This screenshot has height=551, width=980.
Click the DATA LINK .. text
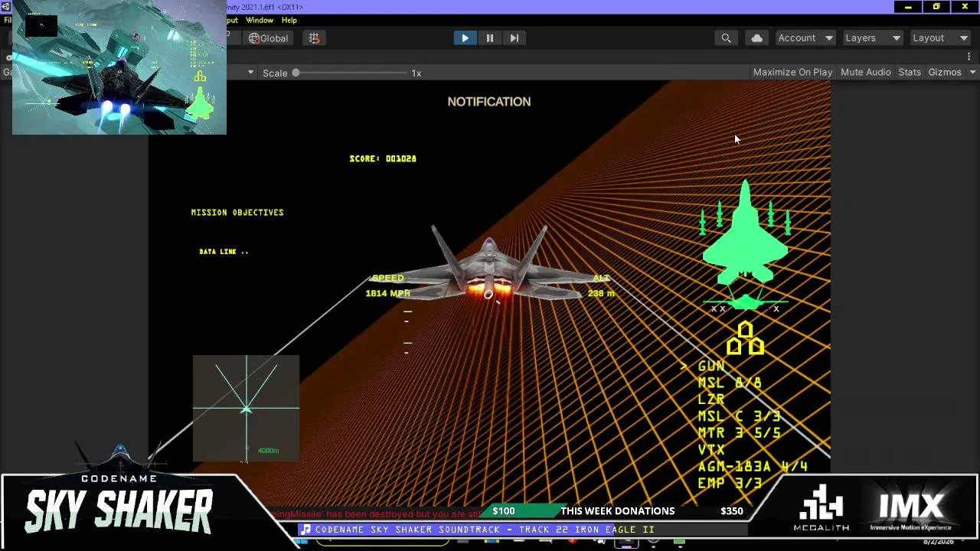[x=224, y=252]
